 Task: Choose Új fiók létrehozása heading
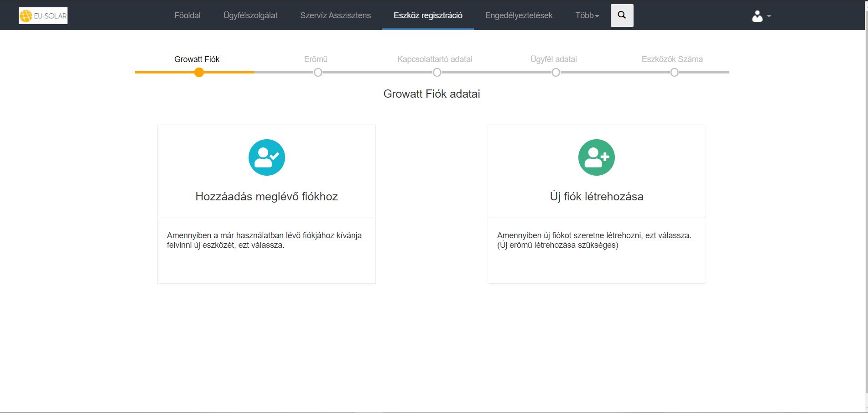pyautogui.click(x=596, y=196)
